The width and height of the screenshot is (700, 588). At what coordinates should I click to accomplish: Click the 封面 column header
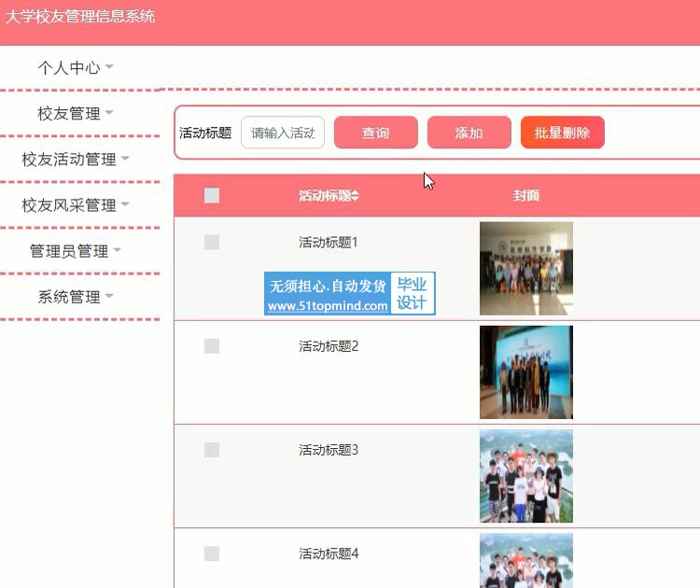526,196
